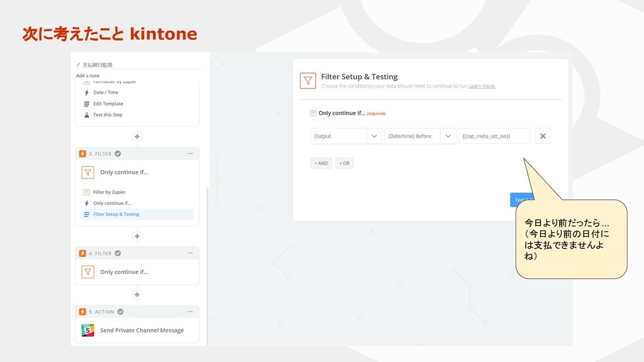Add step with plus above 5. ACTION

pyautogui.click(x=137, y=295)
